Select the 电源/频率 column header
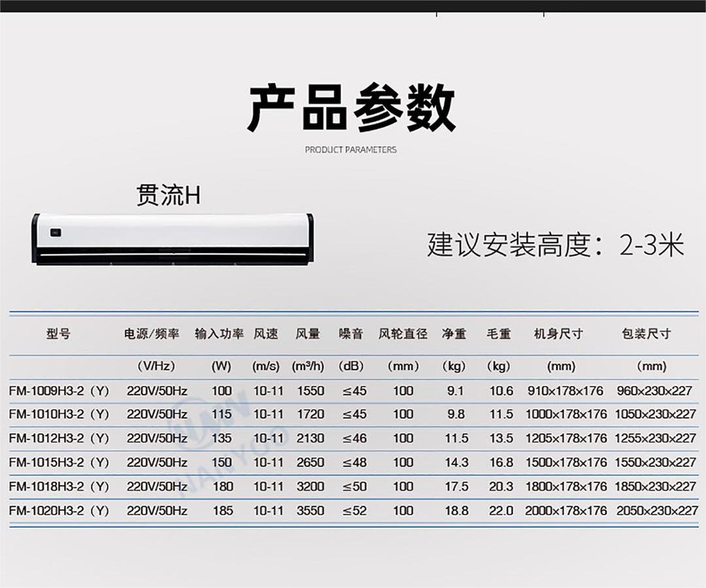706x588 pixels. (152, 334)
